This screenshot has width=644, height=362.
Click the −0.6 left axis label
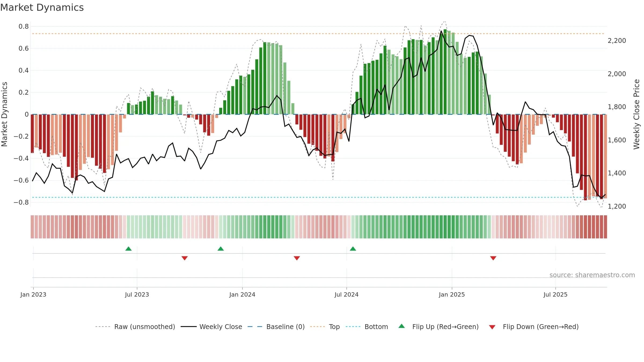coord(21,180)
